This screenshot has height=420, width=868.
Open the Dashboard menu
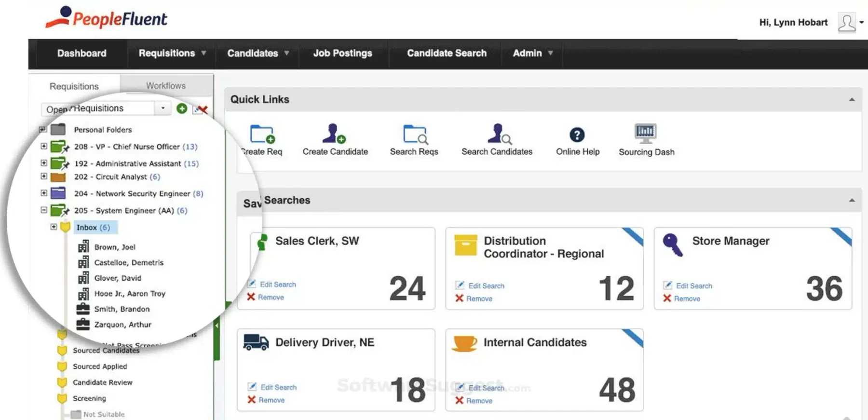[x=82, y=54]
